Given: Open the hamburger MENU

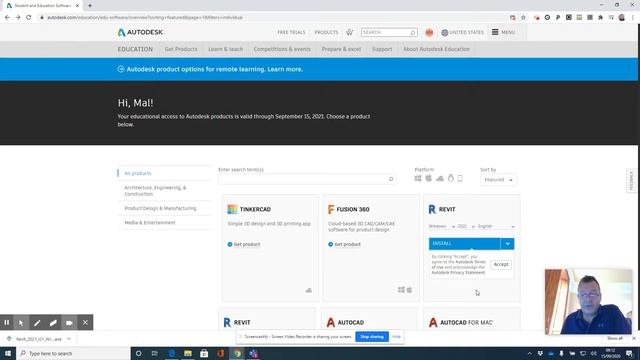Looking at the screenshot, I should point(503,32).
